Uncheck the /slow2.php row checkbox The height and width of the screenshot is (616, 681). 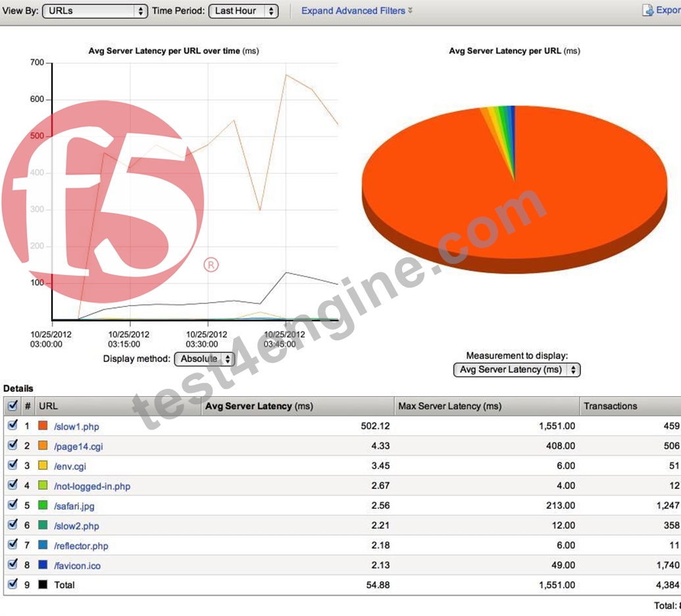(13, 525)
